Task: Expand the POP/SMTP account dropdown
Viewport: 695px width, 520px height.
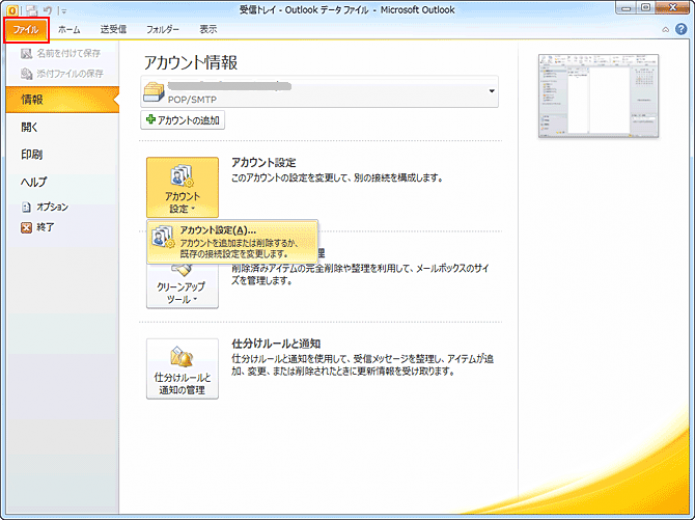Action: point(491,93)
